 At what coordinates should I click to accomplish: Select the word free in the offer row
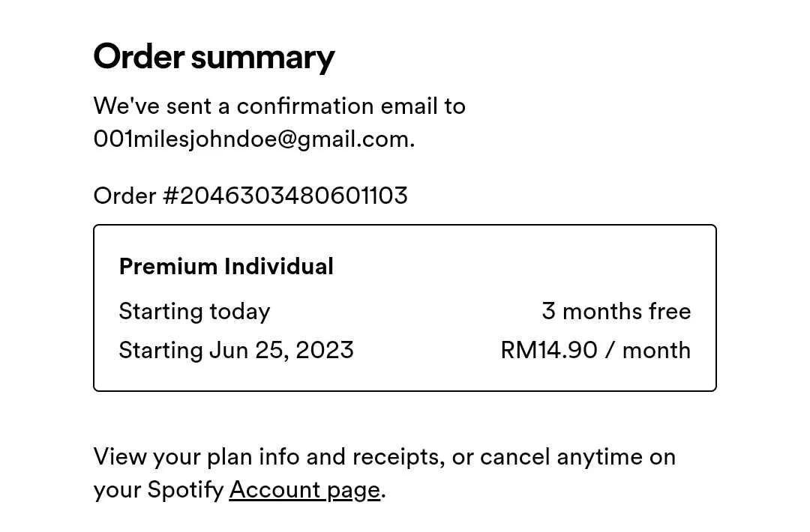tap(670, 311)
